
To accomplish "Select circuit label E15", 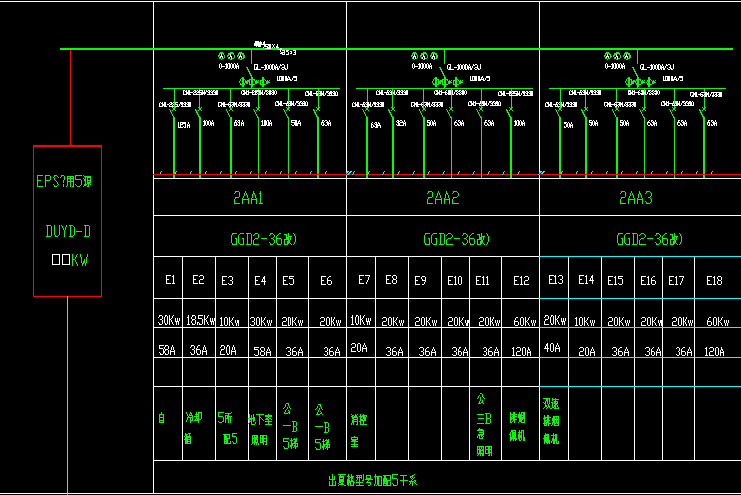I will pos(615,281).
